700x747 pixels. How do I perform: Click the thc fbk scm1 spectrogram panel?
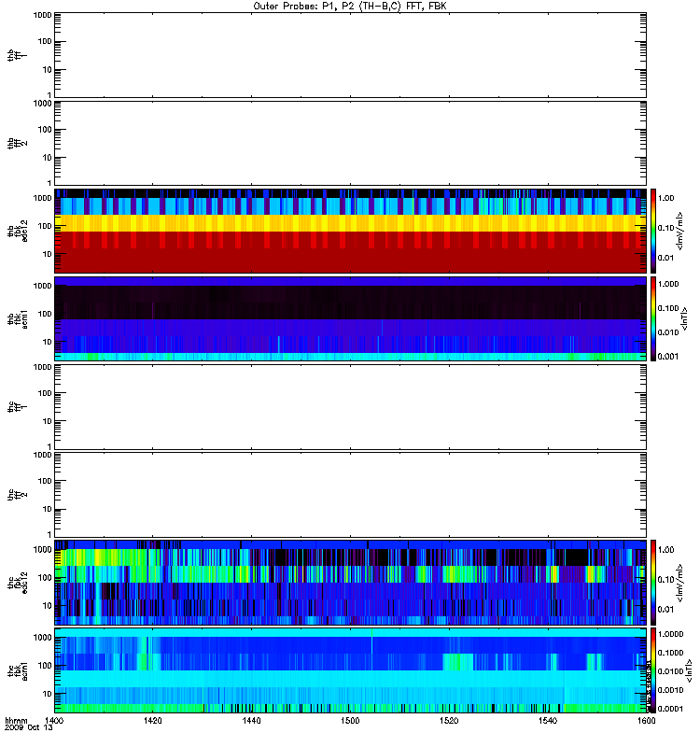coord(350,670)
